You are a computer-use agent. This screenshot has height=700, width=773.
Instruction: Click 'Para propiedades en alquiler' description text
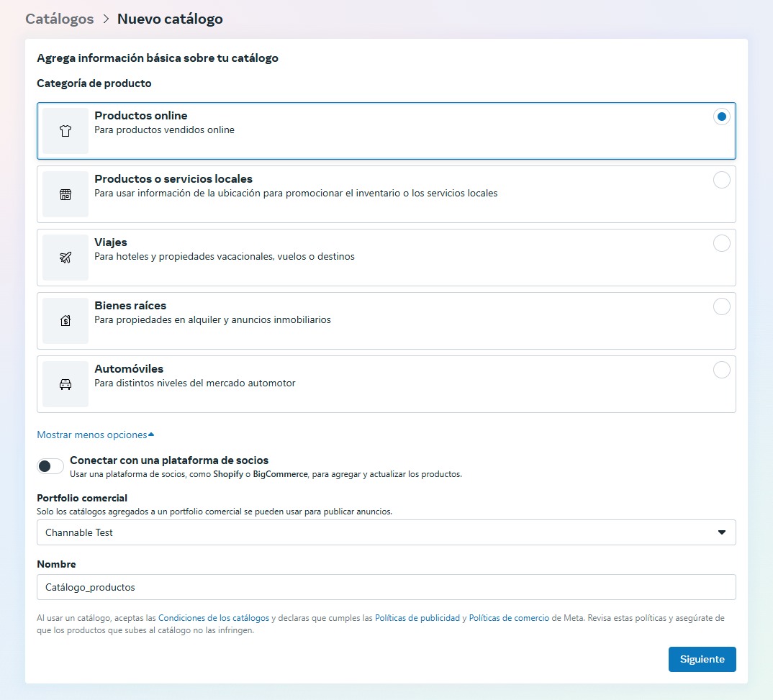(x=212, y=319)
